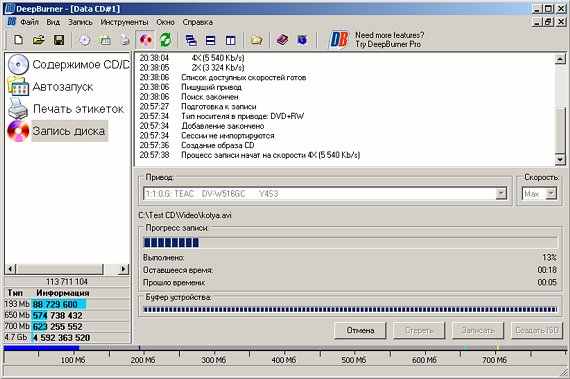This screenshot has height=379, width=570.
Task: Click the New project toolbar icon
Action: coord(18,40)
